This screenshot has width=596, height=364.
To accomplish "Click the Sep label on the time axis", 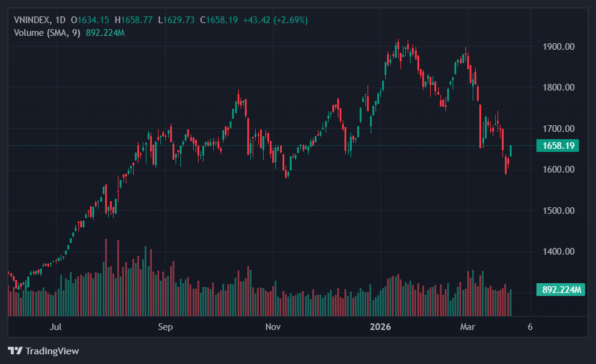I will [165, 327].
